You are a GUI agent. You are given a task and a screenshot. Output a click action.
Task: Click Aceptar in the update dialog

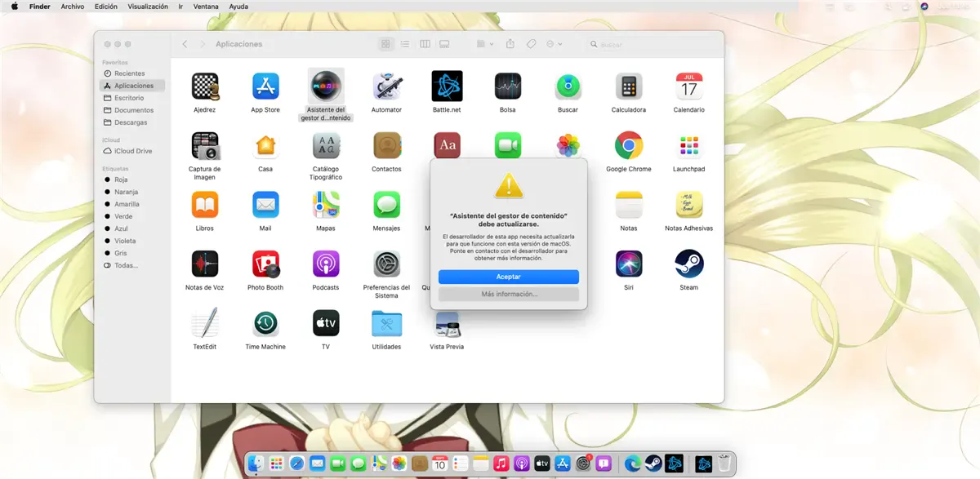click(x=509, y=277)
